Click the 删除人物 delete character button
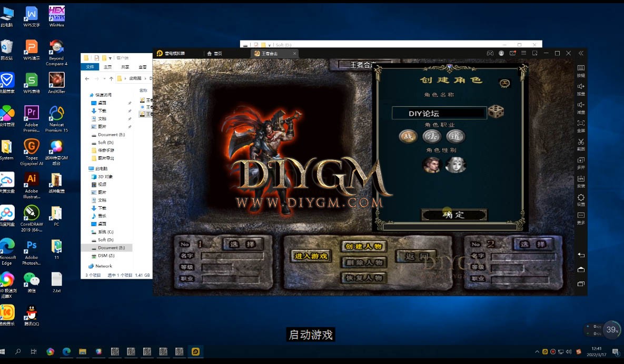The image size is (624, 364). (x=364, y=262)
